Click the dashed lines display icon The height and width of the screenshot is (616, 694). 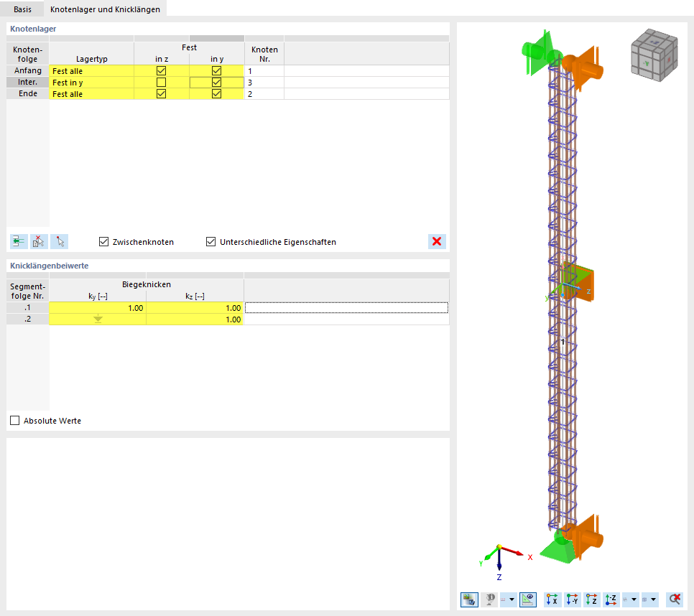click(503, 599)
